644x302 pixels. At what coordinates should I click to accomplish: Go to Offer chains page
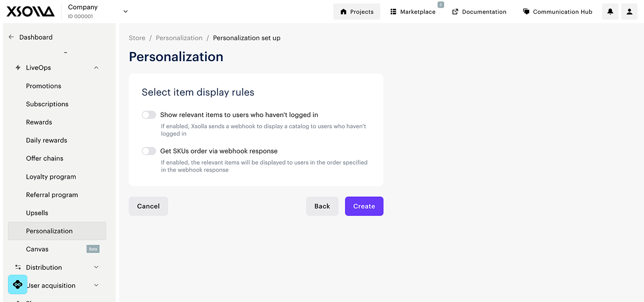(x=45, y=158)
